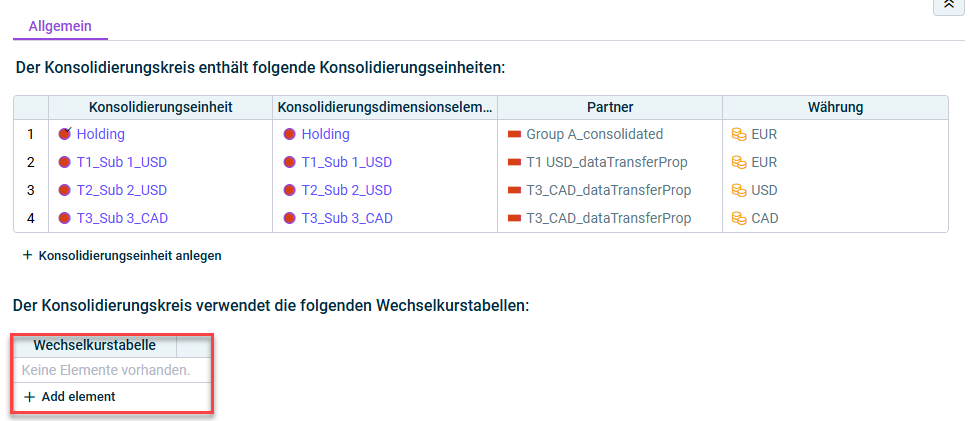Open the T3_Sub 3_CAD consolidation unit link
Image resolution: width=970 pixels, height=421 pixels.
point(122,218)
